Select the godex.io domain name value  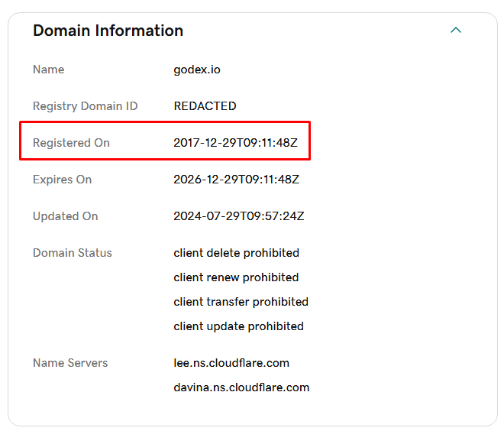(x=197, y=70)
